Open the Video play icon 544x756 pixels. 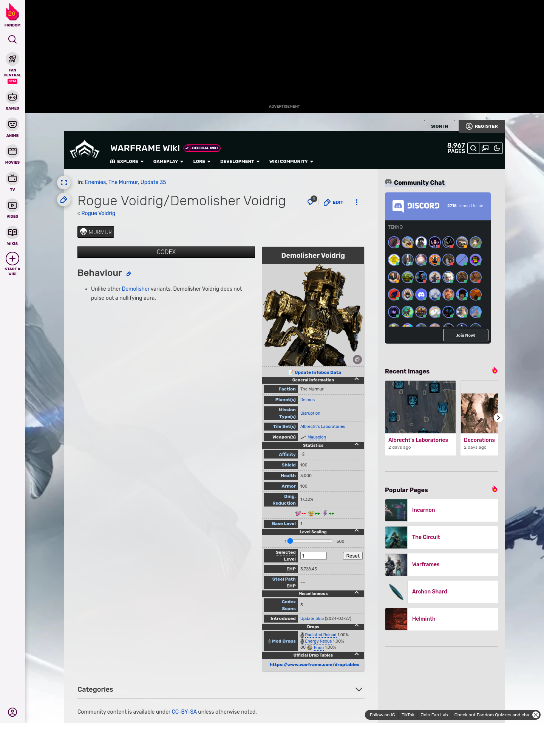[x=12, y=205]
